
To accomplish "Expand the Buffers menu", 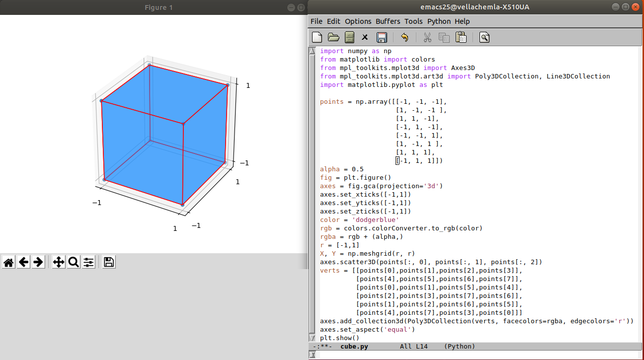I will click(388, 21).
